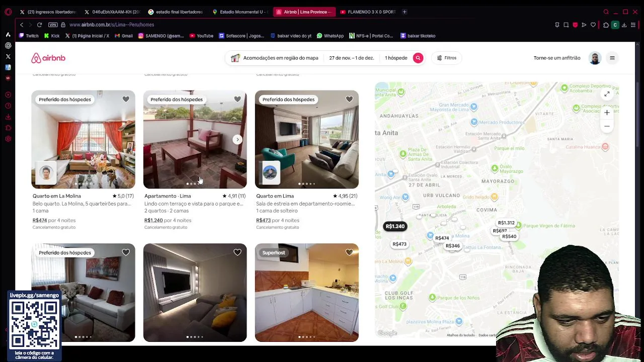This screenshot has width=644, height=362.
Task: Change the dates 27 de nov. – 1 de dez.
Action: tap(351, 58)
